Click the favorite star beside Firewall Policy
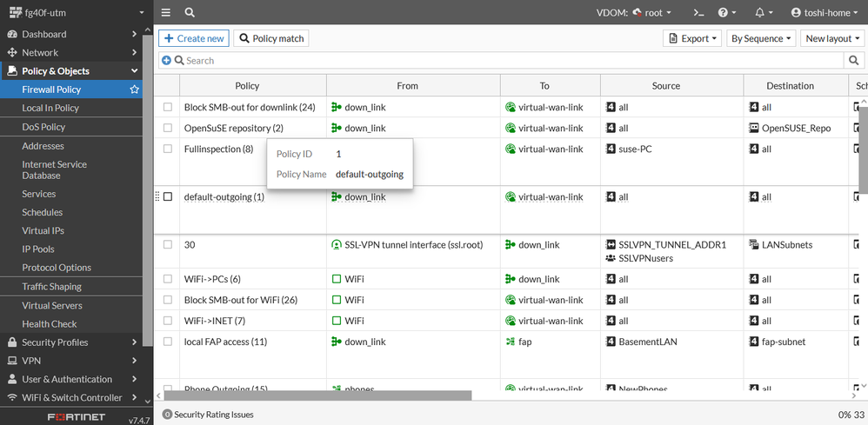The image size is (868, 425). (x=134, y=90)
